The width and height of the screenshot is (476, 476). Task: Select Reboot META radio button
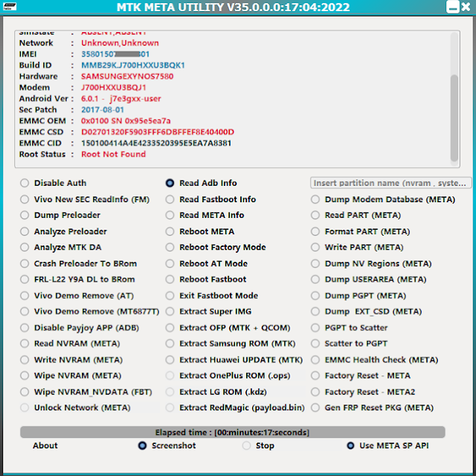pyautogui.click(x=170, y=231)
